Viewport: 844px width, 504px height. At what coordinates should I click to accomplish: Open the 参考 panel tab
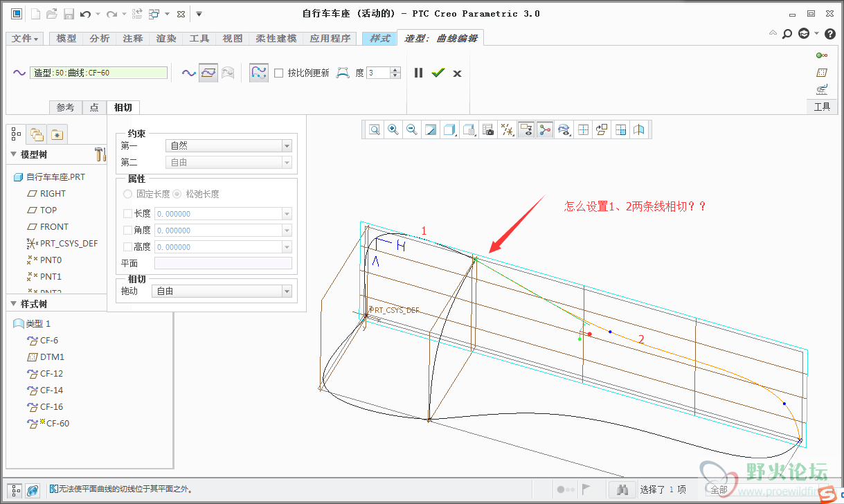click(x=66, y=107)
